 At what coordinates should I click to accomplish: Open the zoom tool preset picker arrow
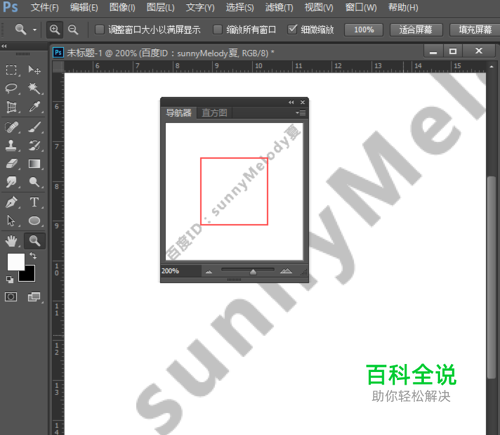point(35,30)
